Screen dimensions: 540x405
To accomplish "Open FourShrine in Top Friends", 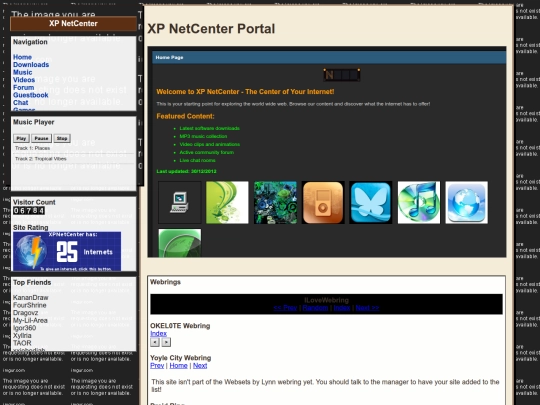I will (30, 305).
